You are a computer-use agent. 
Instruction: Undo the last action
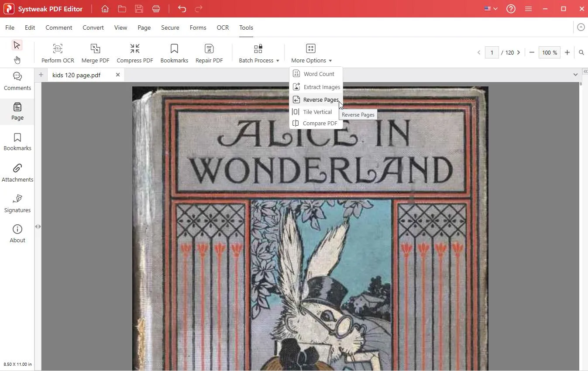[182, 9]
